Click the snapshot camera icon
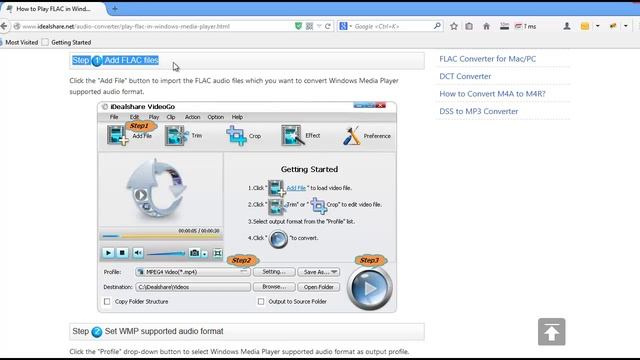The height and width of the screenshot is (360, 640). point(195,253)
